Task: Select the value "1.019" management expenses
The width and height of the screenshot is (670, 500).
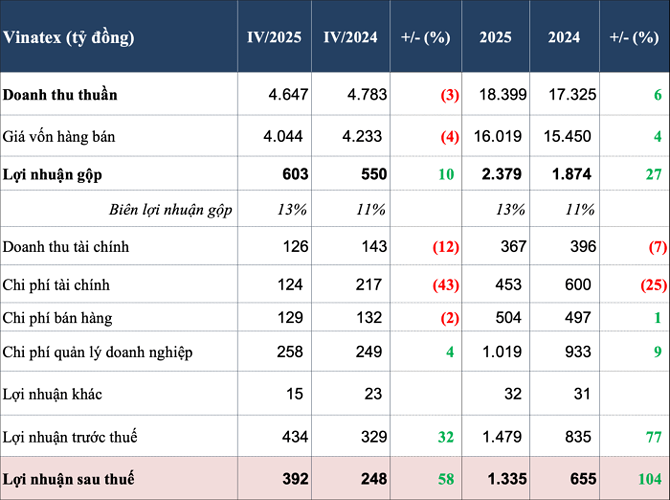Action: point(502,351)
